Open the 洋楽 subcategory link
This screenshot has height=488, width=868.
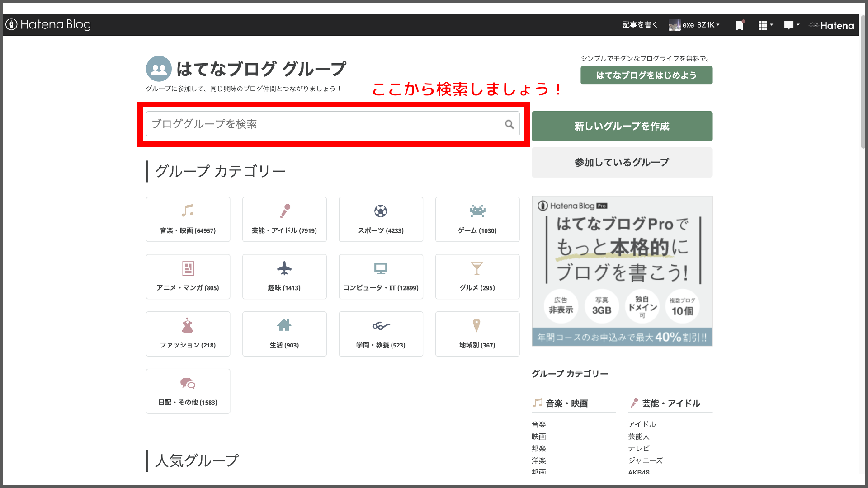(539, 460)
